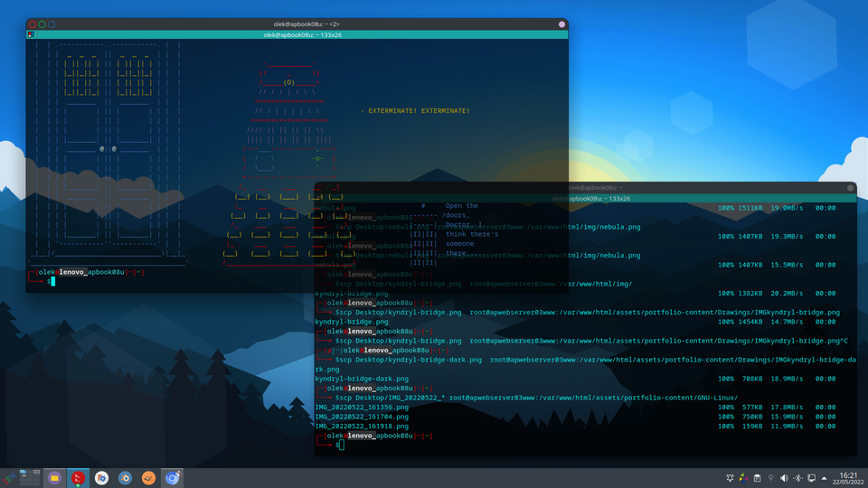Click the blue circle button of front terminal
This screenshot has height=488, width=868.
click(x=52, y=24)
